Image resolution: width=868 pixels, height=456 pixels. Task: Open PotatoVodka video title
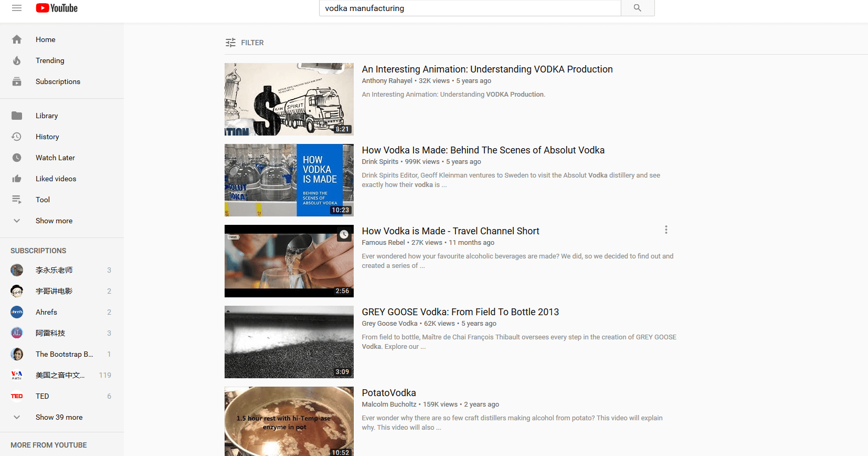coord(389,393)
